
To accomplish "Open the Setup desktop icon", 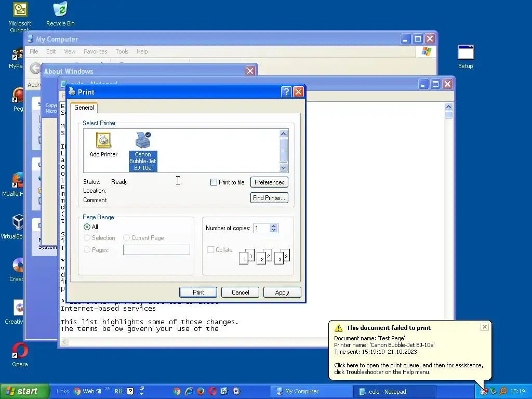I will 465,57.
